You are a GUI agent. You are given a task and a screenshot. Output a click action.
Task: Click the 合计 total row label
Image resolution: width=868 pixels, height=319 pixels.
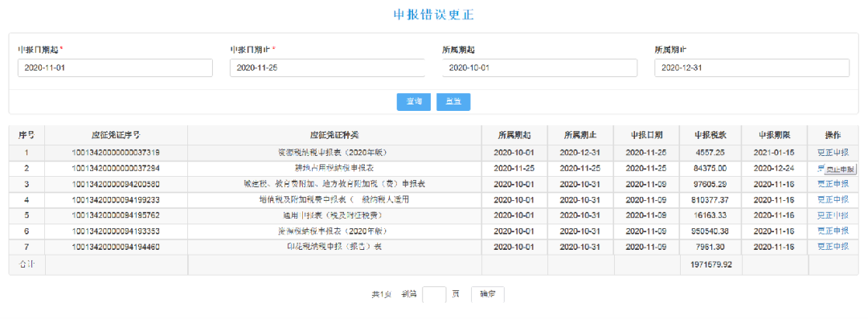pyautogui.click(x=27, y=264)
